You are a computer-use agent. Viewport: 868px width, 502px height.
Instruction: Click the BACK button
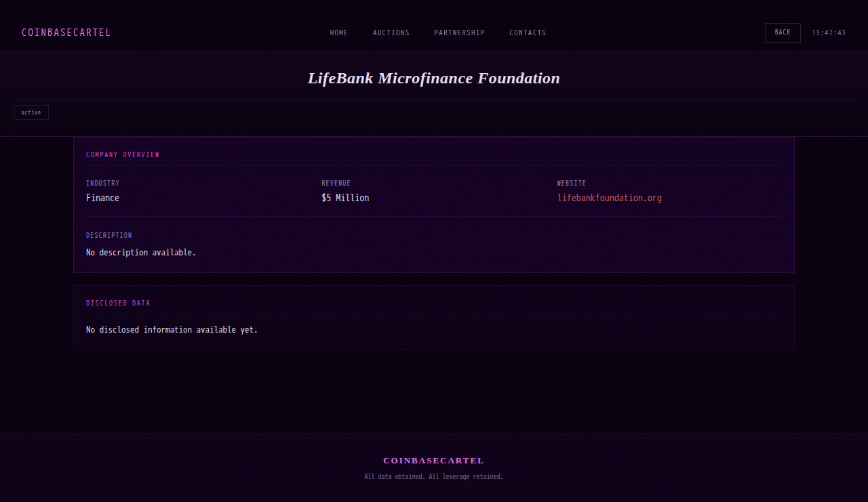click(783, 33)
